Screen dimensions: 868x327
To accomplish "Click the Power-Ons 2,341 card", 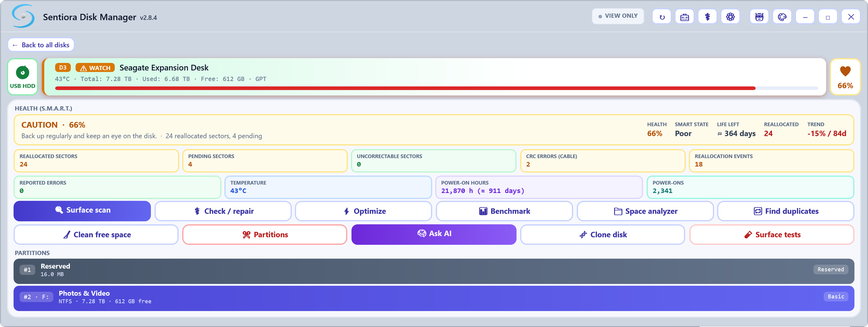I will pos(750,187).
